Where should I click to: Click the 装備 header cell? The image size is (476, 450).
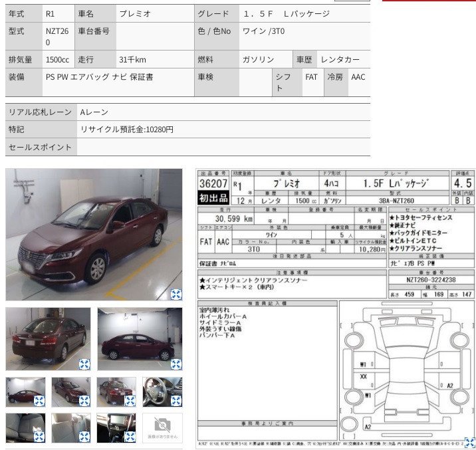(24, 82)
